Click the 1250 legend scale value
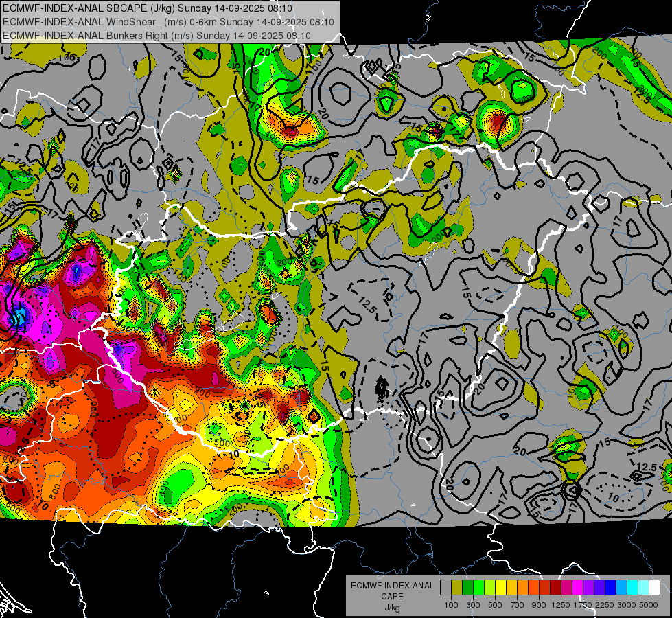Image resolution: width=672 pixels, height=618 pixels. pyautogui.click(x=561, y=605)
